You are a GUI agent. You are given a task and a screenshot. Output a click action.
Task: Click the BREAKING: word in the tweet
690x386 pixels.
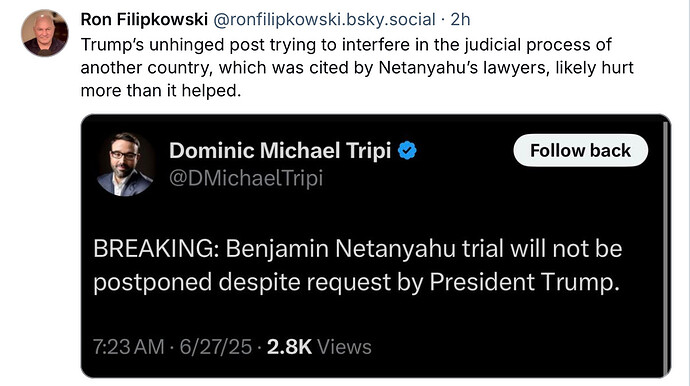[x=156, y=249]
